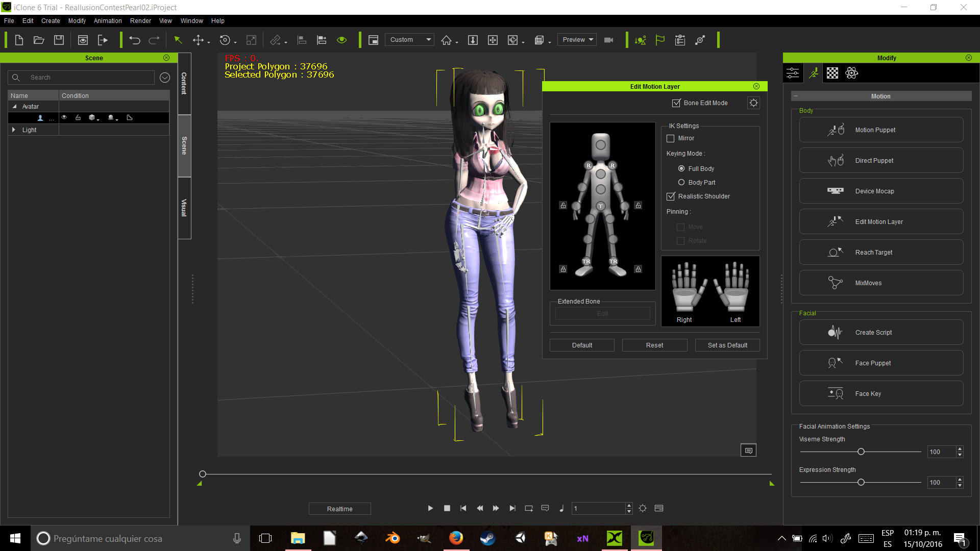The height and width of the screenshot is (551, 980).
Task: Toggle avatar visibility eye icon in Scene
Action: [64, 117]
